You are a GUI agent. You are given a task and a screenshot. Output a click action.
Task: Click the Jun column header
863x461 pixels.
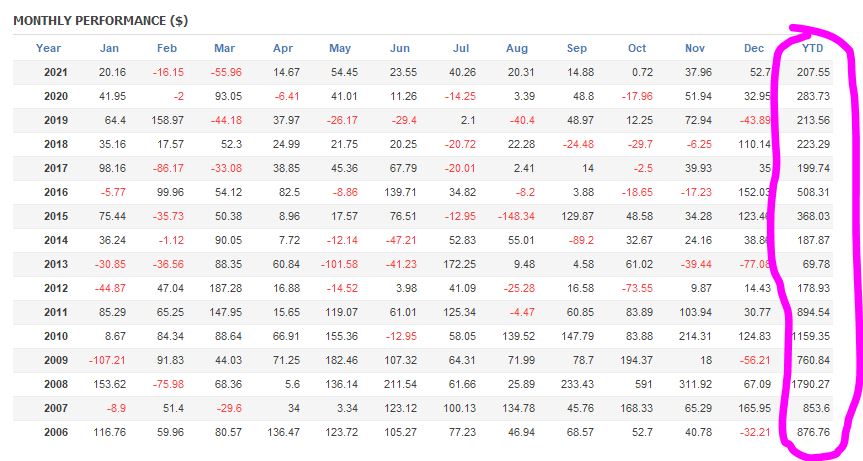click(400, 48)
